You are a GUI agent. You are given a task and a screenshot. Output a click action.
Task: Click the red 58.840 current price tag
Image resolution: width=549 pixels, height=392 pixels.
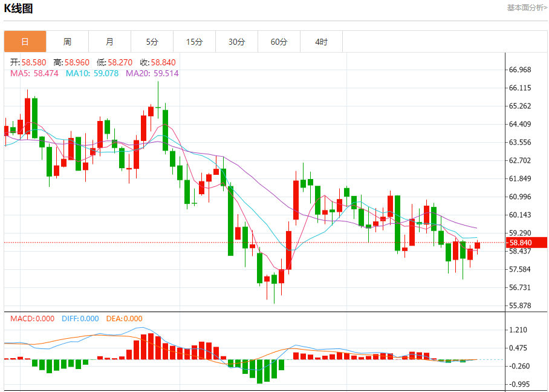pyautogui.click(x=526, y=243)
